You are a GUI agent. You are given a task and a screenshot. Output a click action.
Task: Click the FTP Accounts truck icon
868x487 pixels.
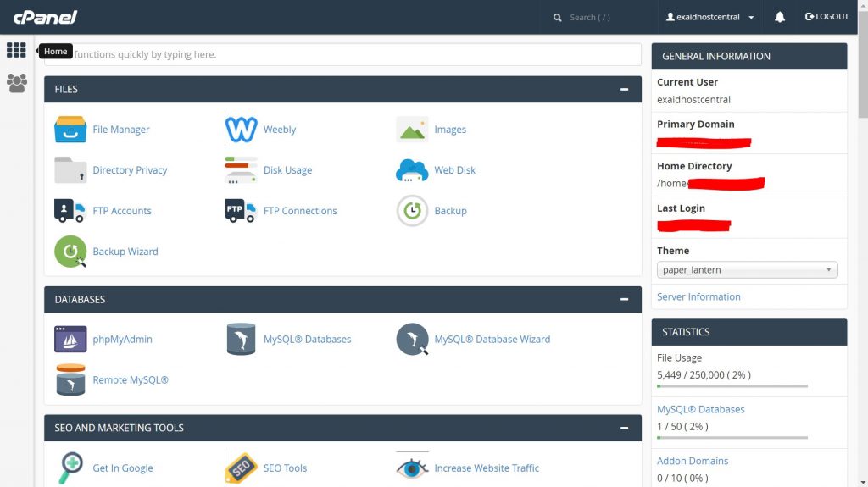[70, 210]
